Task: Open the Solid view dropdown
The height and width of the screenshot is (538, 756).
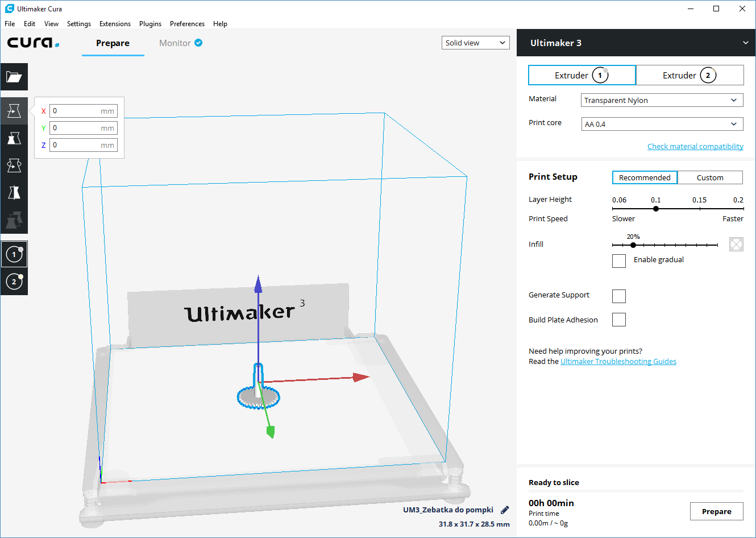Action: click(x=475, y=43)
